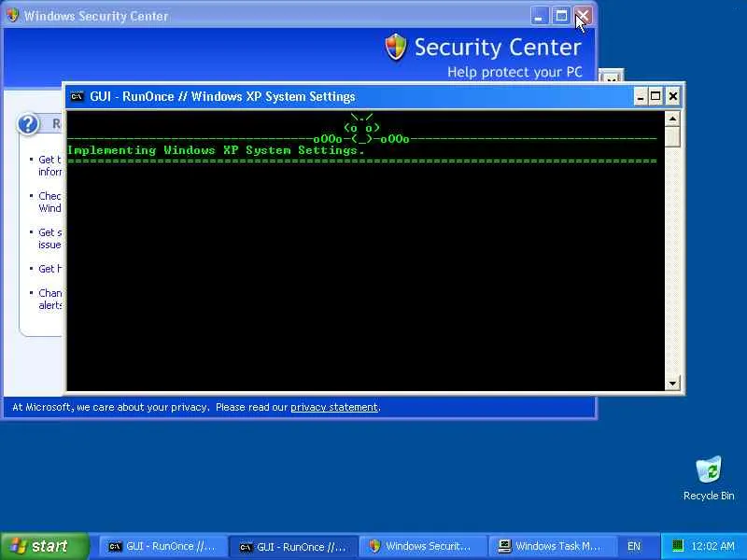Click the 'Get t... inforr' link in Security Center
747x560 pixels.
pyautogui.click(x=50, y=165)
